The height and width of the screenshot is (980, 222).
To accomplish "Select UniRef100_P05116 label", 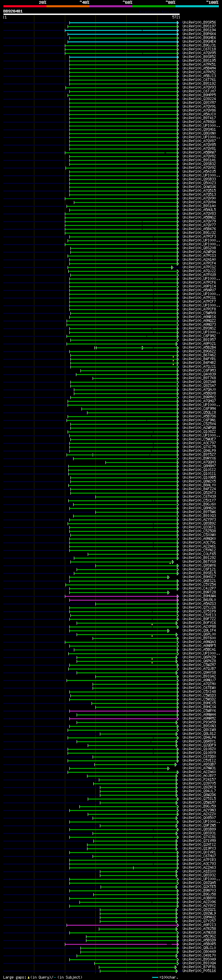I will 199,971.
